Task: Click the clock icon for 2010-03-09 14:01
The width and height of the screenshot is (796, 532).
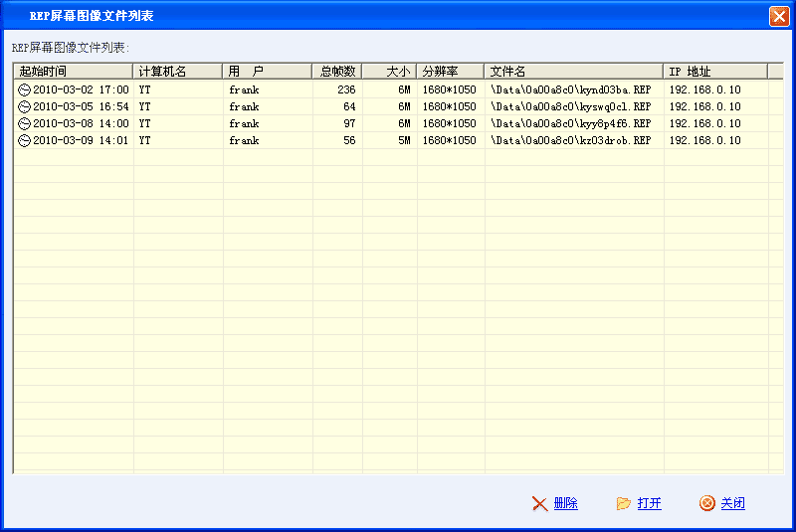Action: click(x=25, y=140)
